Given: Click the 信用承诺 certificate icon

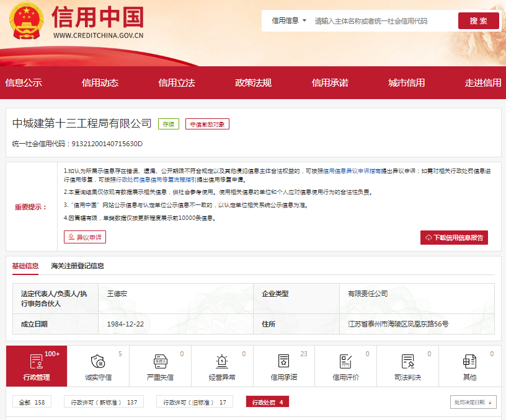Looking at the screenshot, I should pos(284,362).
